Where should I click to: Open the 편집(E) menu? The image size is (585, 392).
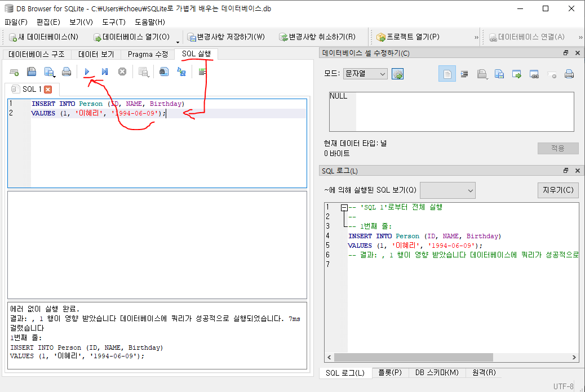pos(48,22)
